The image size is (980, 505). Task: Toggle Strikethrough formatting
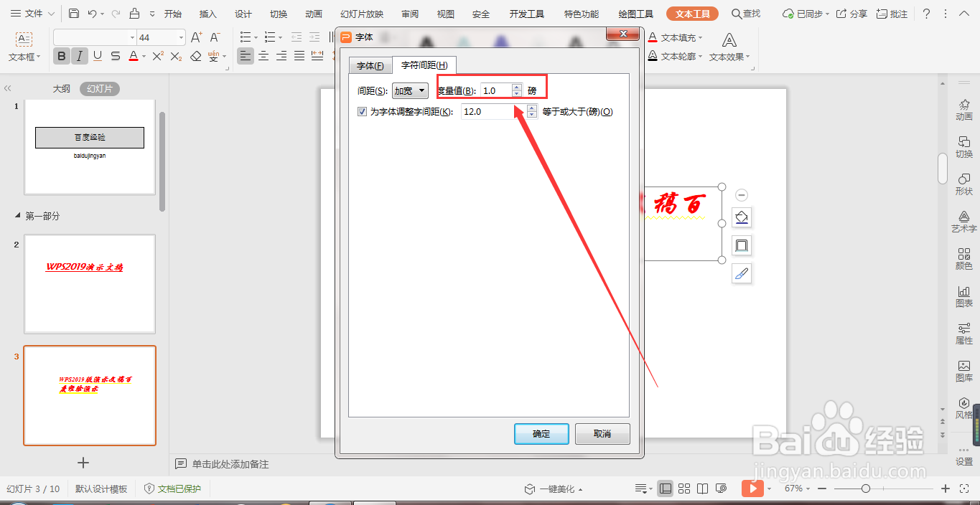click(x=116, y=56)
